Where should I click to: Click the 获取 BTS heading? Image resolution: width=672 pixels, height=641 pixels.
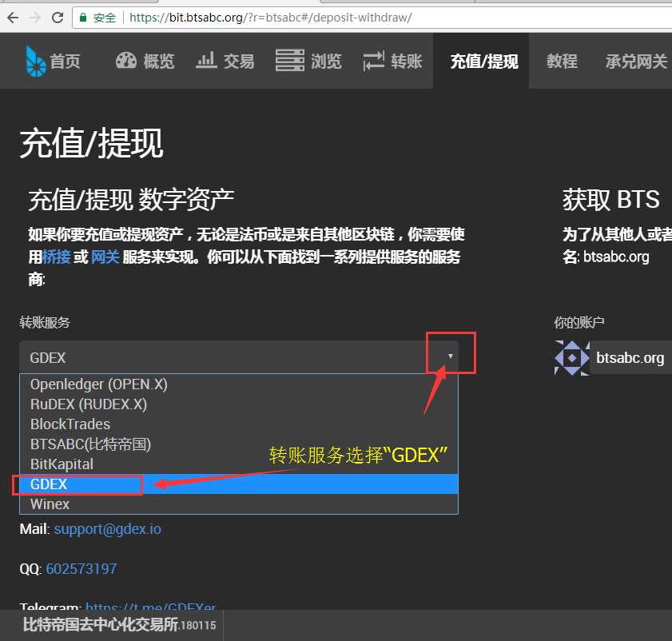(x=611, y=199)
